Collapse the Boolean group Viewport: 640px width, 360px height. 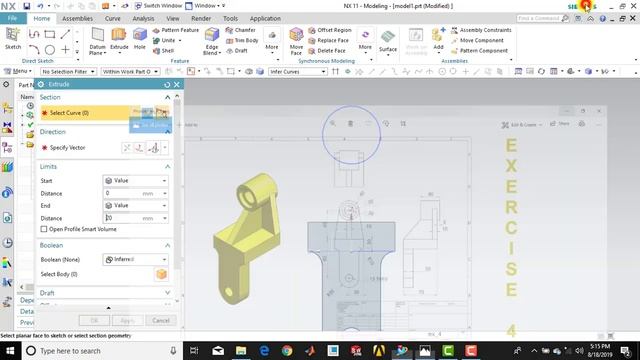click(x=167, y=245)
